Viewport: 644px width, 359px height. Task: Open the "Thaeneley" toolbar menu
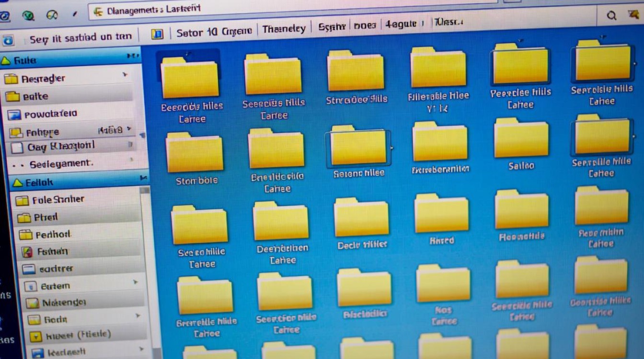(284, 29)
